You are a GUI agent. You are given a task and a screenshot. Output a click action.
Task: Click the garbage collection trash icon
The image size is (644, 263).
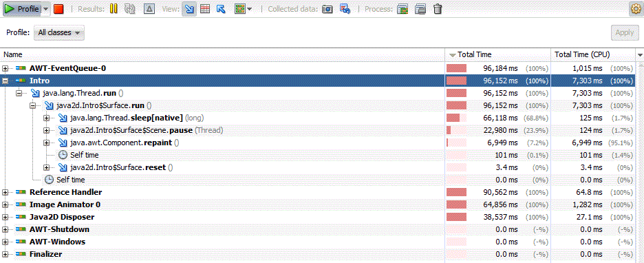tap(438, 9)
